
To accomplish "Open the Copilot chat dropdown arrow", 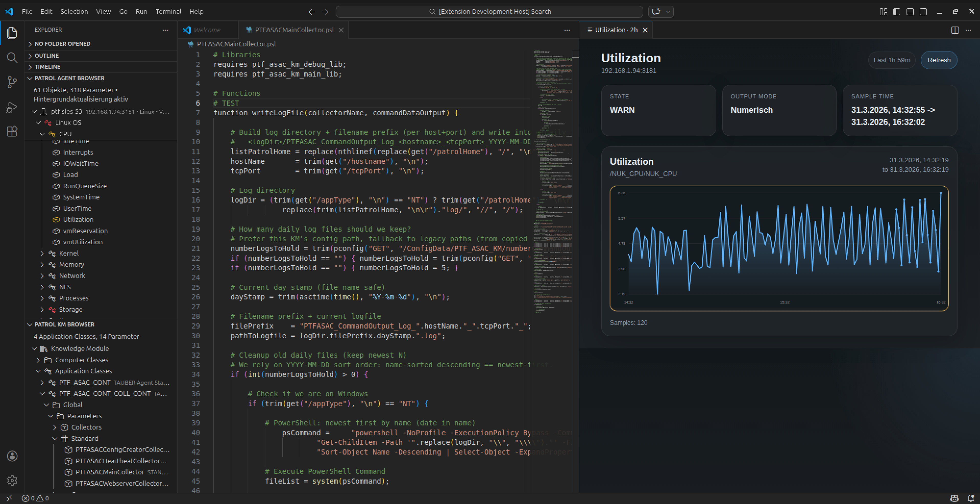I will click(668, 11).
